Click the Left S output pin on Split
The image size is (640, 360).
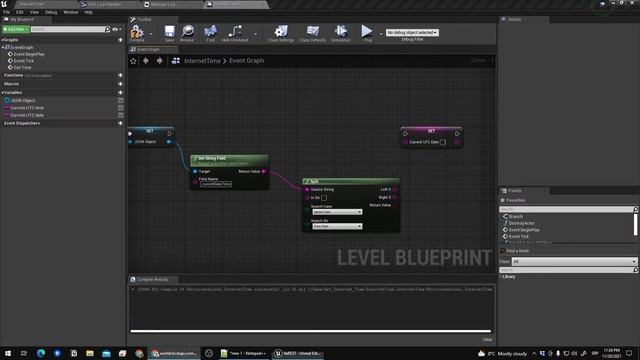(395, 189)
